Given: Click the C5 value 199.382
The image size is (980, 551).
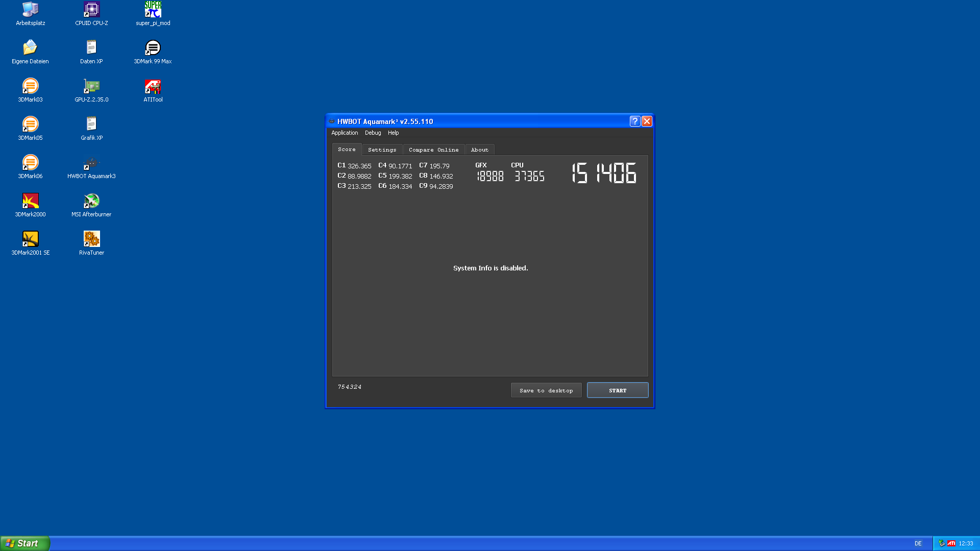Looking at the screenshot, I should click(400, 176).
